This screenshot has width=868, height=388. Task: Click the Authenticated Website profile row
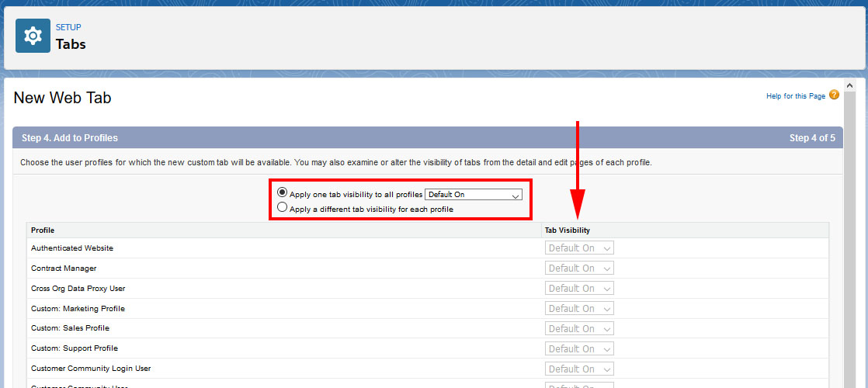72,248
